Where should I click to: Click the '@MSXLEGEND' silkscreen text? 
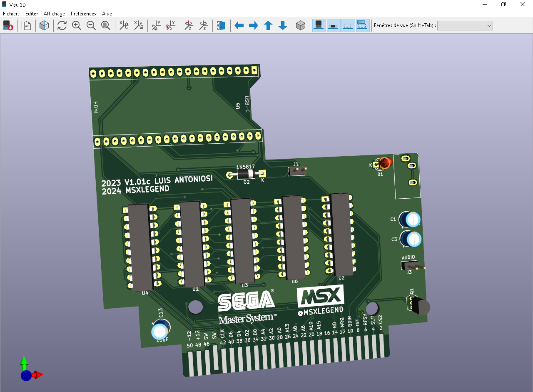pyautogui.click(x=321, y=310)
